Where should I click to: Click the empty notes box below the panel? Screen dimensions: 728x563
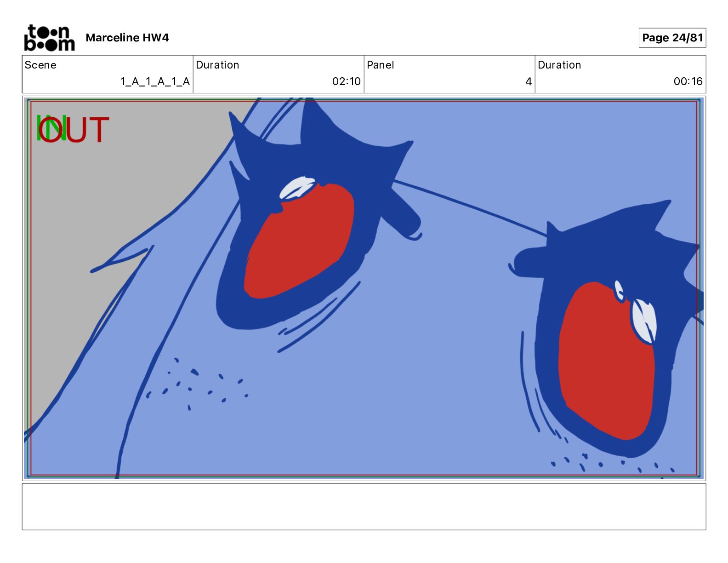coord(364,506)
